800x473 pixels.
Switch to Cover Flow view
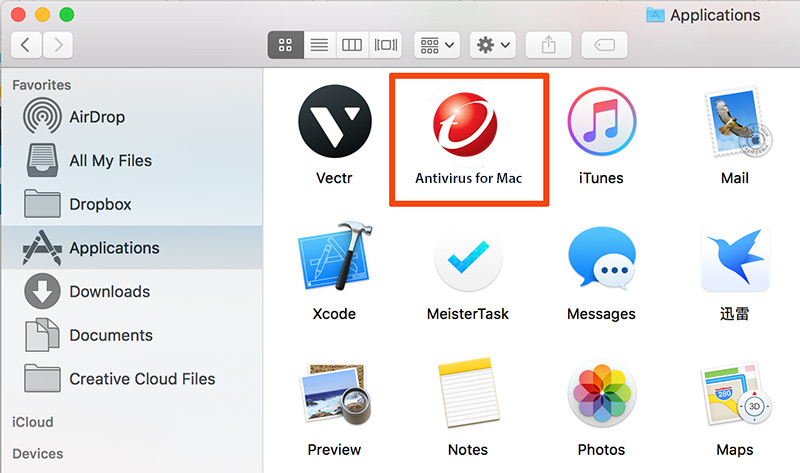pos(386,45)
